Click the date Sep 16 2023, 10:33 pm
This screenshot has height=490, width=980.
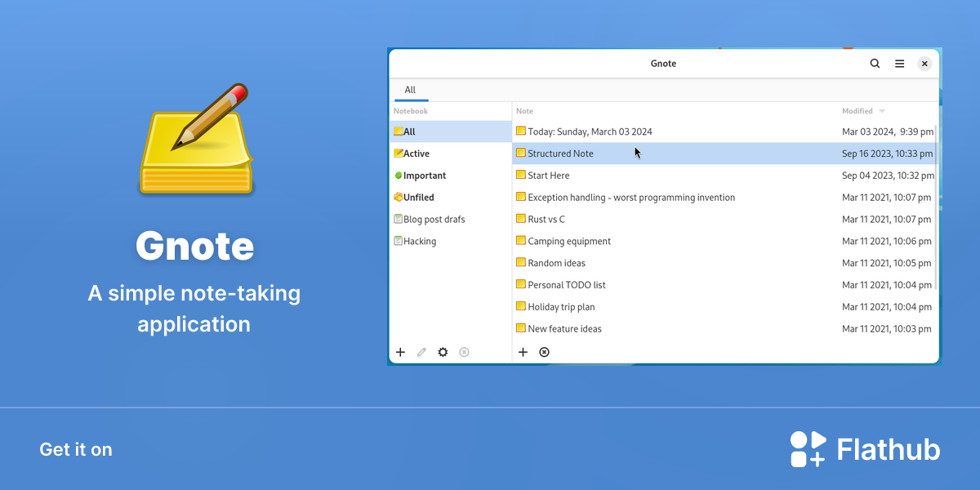pos(888,154)
